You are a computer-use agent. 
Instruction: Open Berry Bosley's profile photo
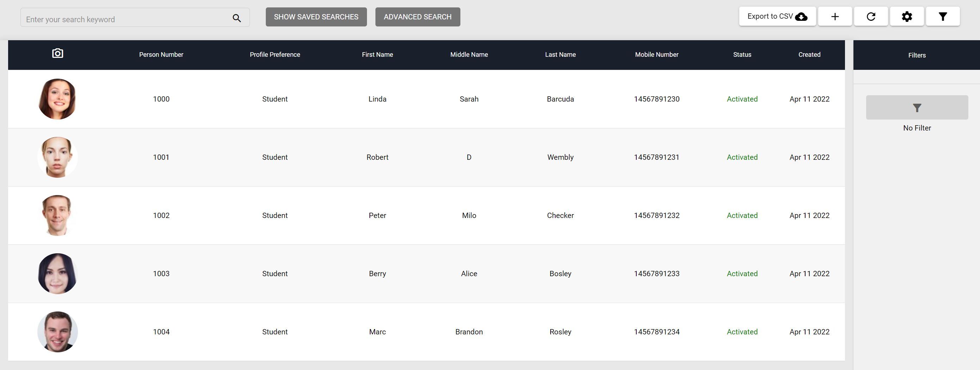point(57,274)
